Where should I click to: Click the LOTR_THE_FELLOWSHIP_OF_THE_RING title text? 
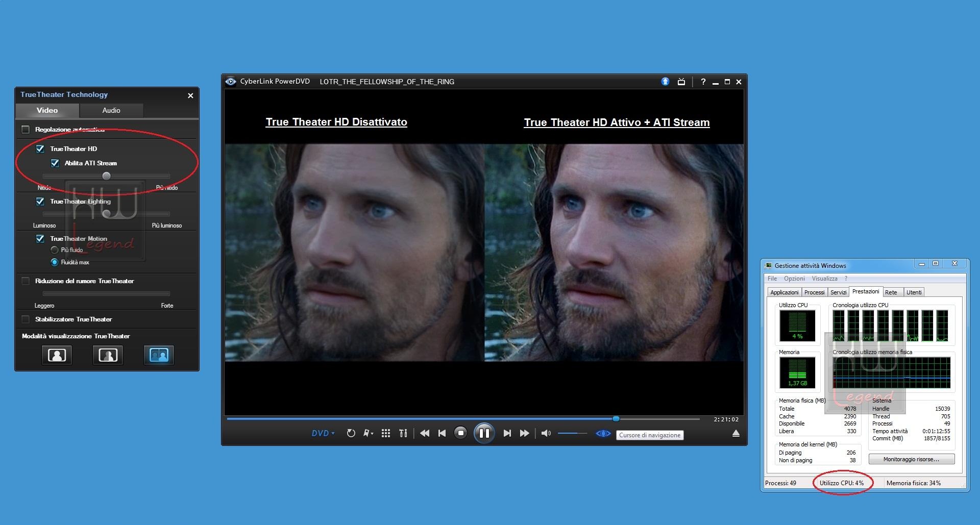(x=387, y=82)
